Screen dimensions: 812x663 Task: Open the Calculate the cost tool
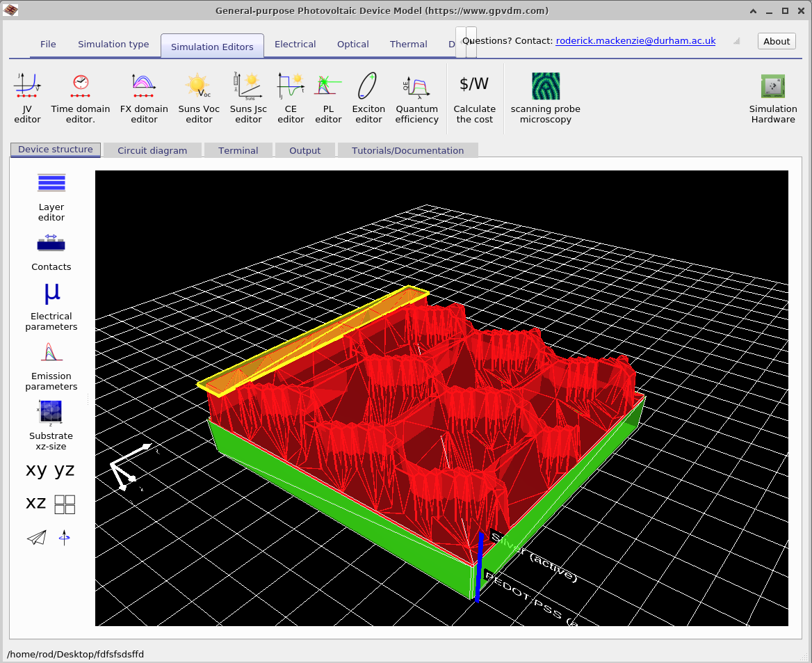[x=474, y=97]
